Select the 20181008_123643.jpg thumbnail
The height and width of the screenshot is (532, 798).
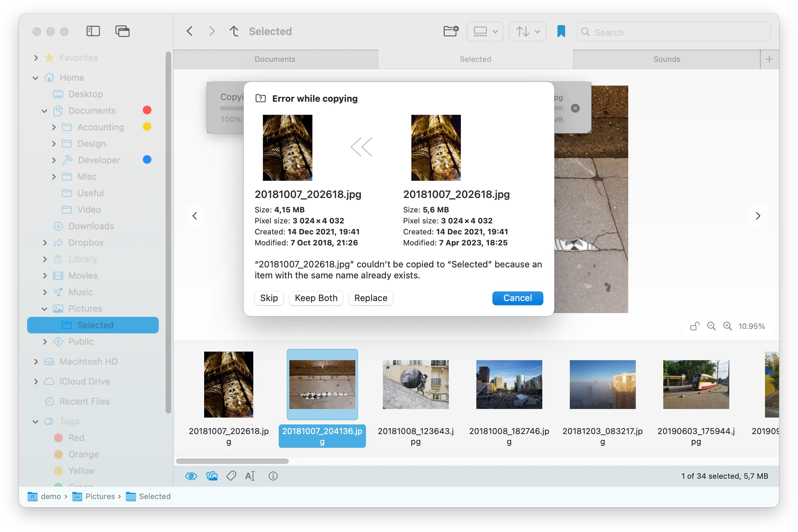(415, 385)
